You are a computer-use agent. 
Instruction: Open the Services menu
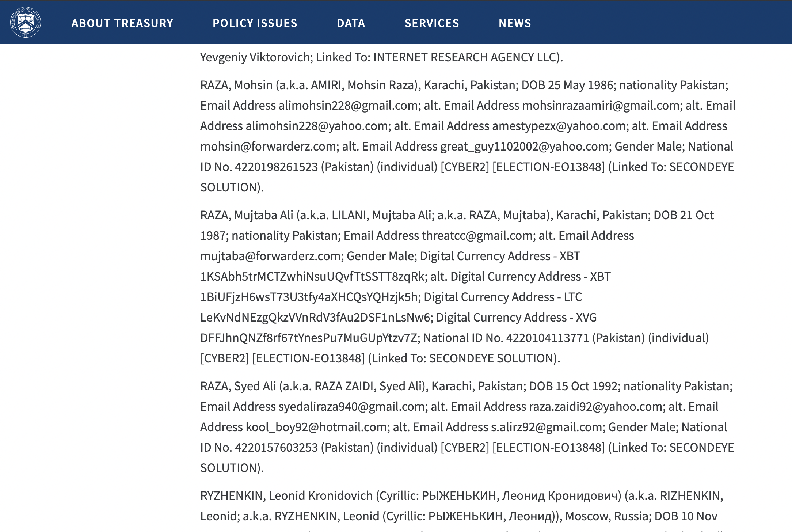(x=432, y=23)
